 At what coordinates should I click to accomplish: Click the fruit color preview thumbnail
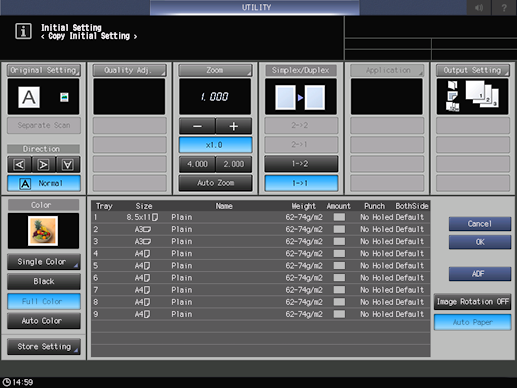tap(43, 231)
